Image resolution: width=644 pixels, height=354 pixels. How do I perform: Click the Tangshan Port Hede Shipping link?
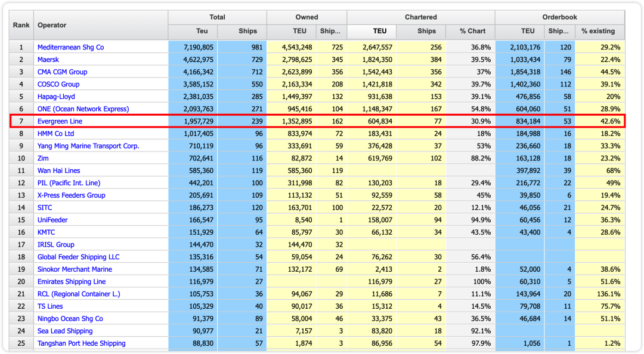pyautogui.click(x=81, y=343)
